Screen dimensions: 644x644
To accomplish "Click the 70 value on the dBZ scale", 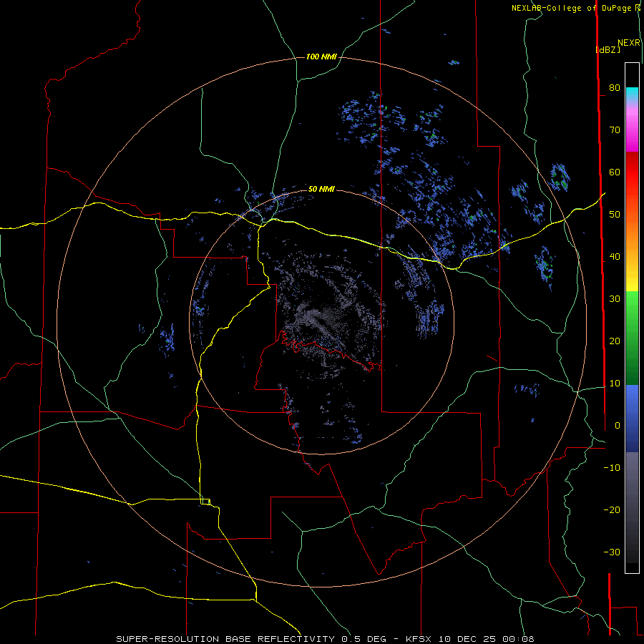I will [x=615, y=130].
